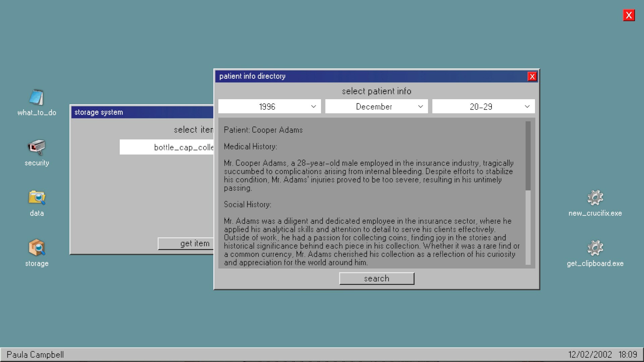Viewport: 644px width, 362px height.
Task: Launch the storage application icon
Action: (37, 250)
